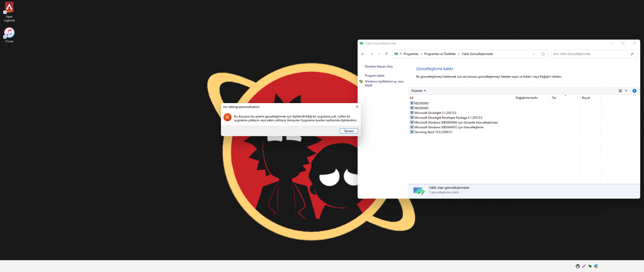The height and width of the screenshot is (272, 644).
Task: Click the red error icon in dialog
Action: [x=227, y=117]
